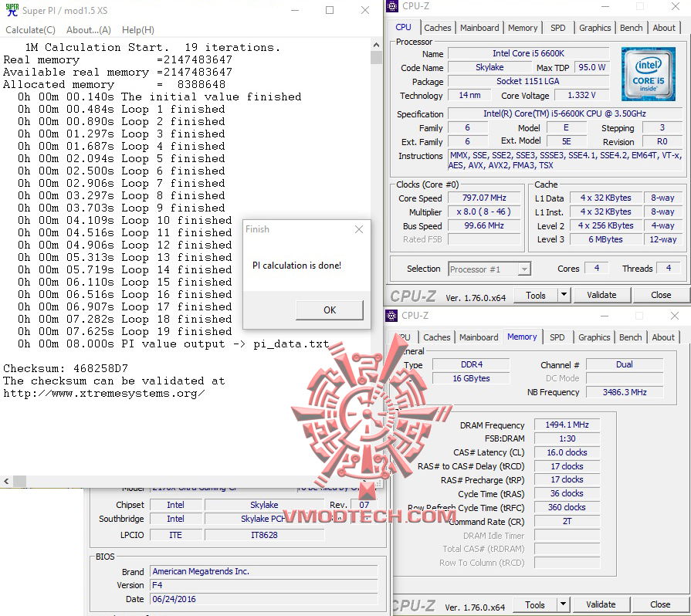Switch to the Caches tab in CPU-Z
This screenshot has height=616, width=691.
438,27
